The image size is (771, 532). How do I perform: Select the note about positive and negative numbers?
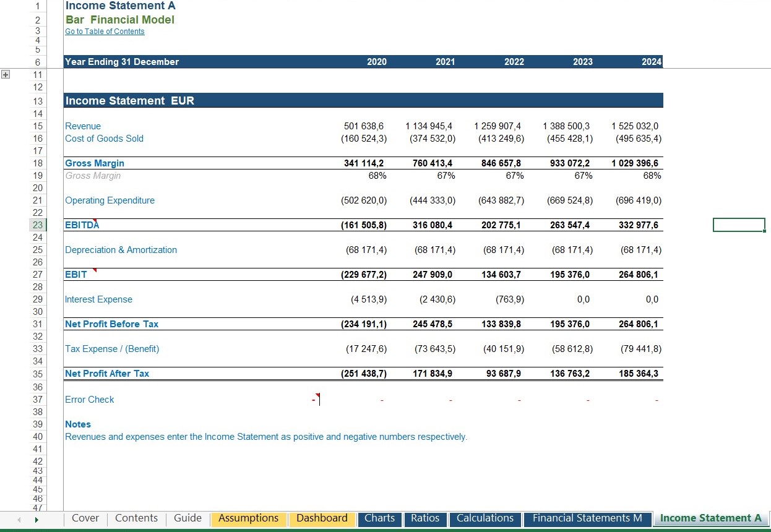[x=266, y=437]
